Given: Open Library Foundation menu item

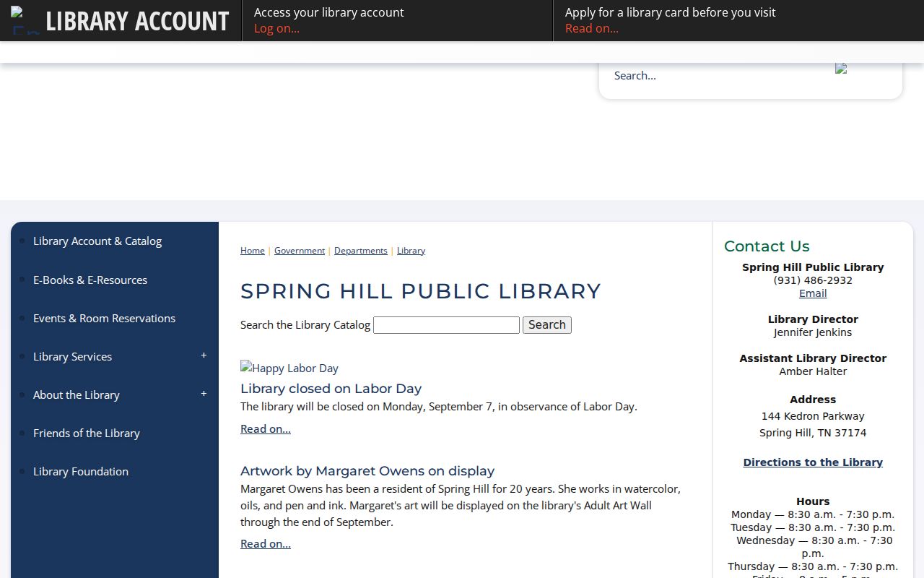Looking at the screenshot, I should [x=81, y=471].
